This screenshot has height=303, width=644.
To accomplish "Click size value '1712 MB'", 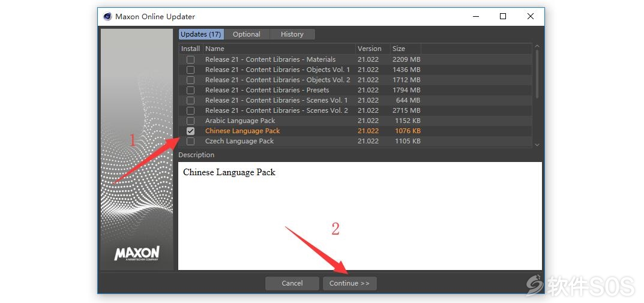I will pos(406,80).
